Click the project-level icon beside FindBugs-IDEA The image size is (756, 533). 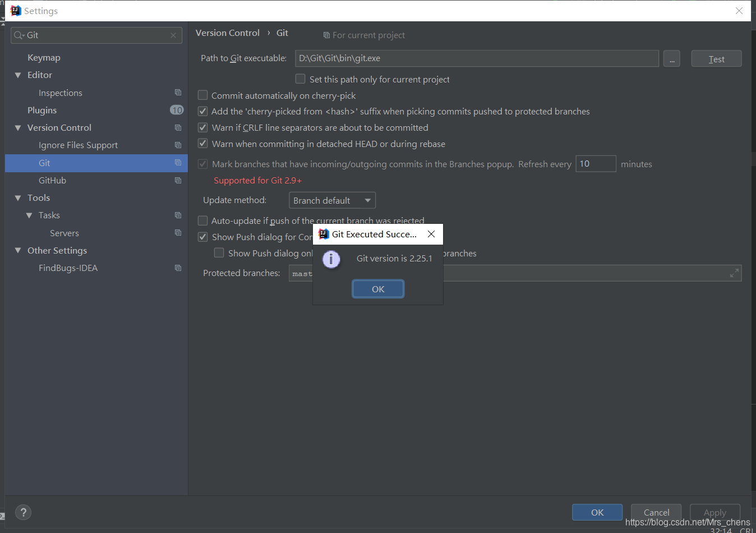click(178, 268)
